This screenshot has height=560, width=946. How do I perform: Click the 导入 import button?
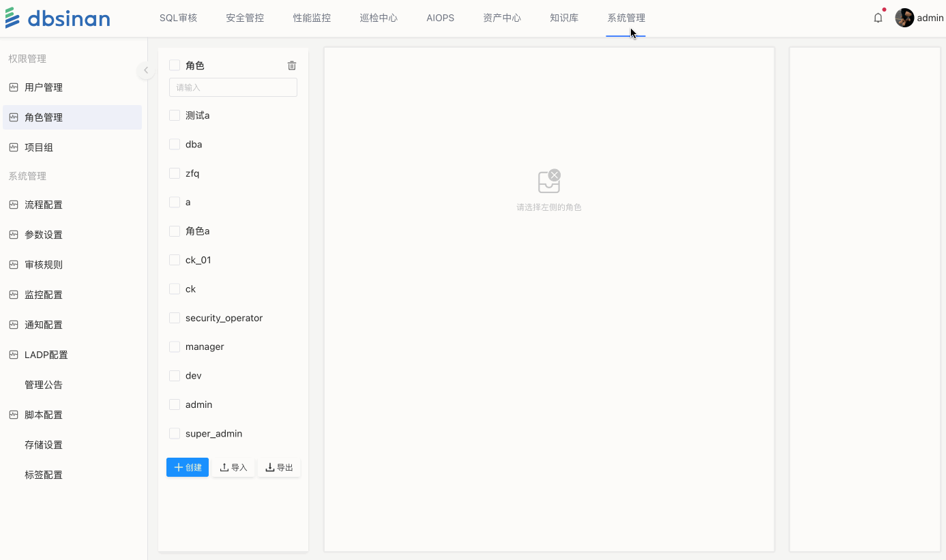[x=233, y=467]
